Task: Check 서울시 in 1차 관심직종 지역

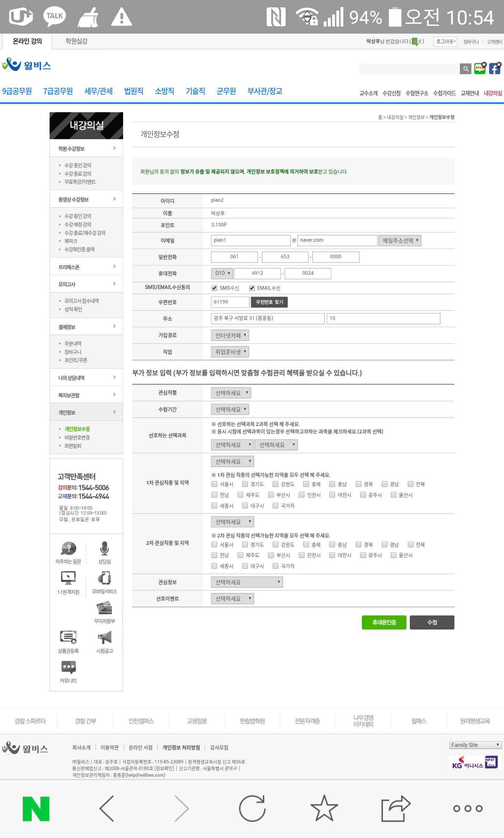Action: pos(214,484)
